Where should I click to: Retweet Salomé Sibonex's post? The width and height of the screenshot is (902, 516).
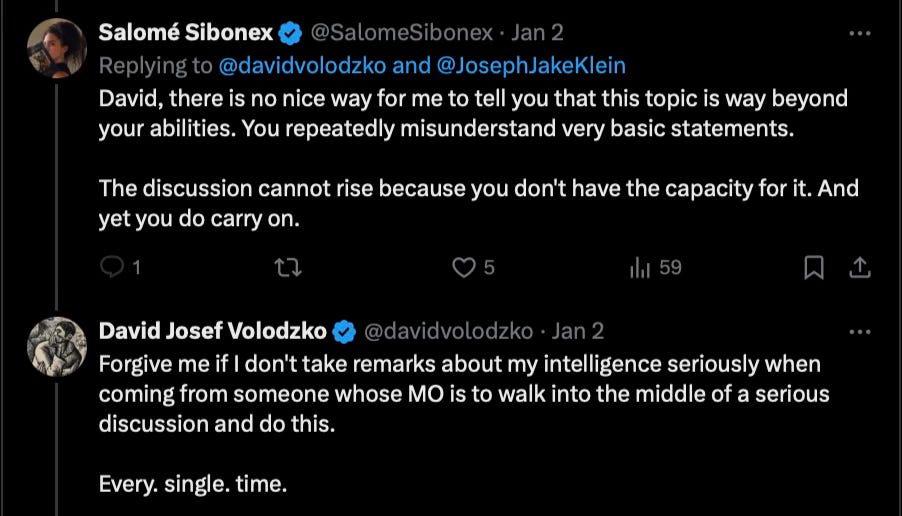click(288, 267)
